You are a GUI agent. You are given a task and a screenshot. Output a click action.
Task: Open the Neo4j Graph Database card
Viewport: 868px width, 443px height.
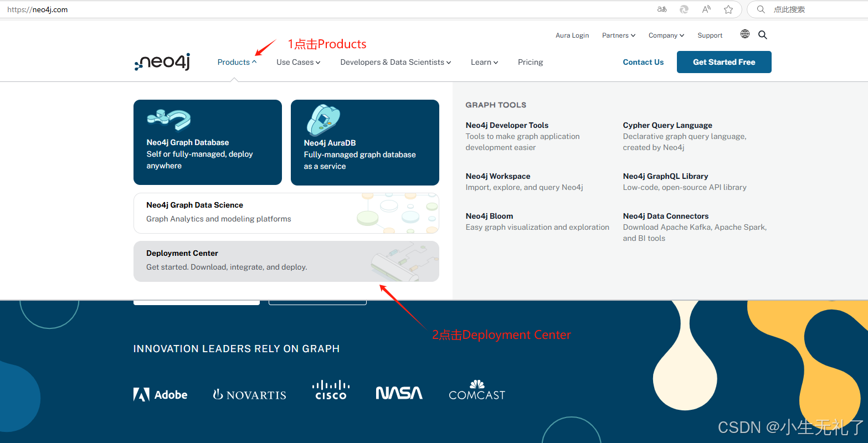coord(208,142)
